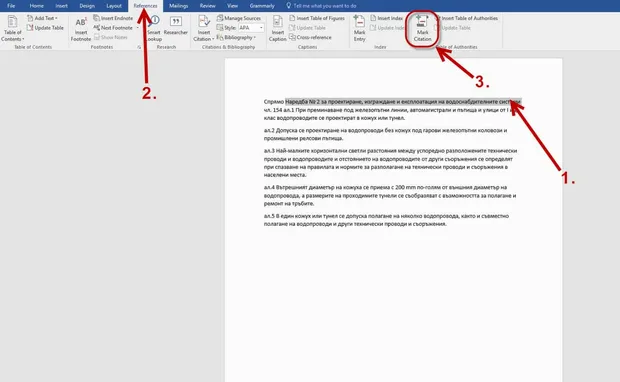Open the Footnotes group dialog launcher
This screenshot has height=382, width=620.
click(x=139, y=47)
